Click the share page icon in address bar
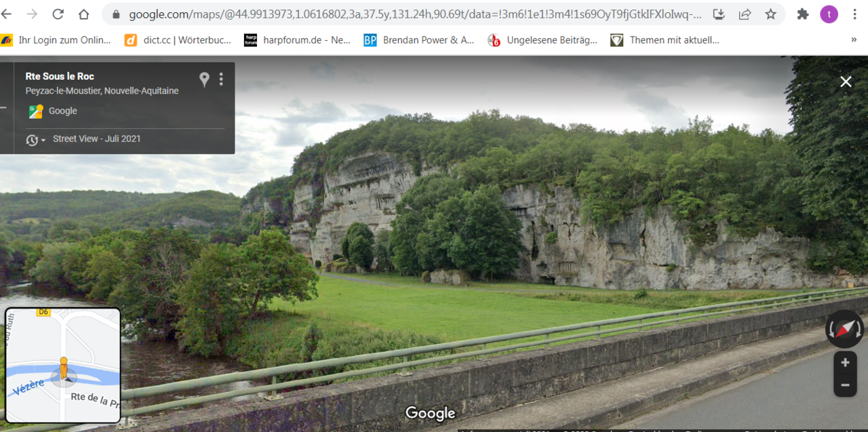868x432 pixels. (x=745, y=14)
